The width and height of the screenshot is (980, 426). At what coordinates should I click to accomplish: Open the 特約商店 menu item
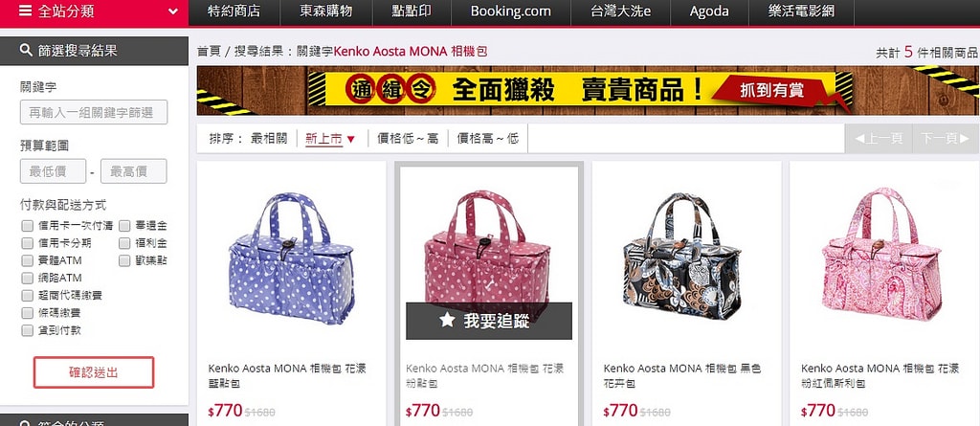[234, 11]
